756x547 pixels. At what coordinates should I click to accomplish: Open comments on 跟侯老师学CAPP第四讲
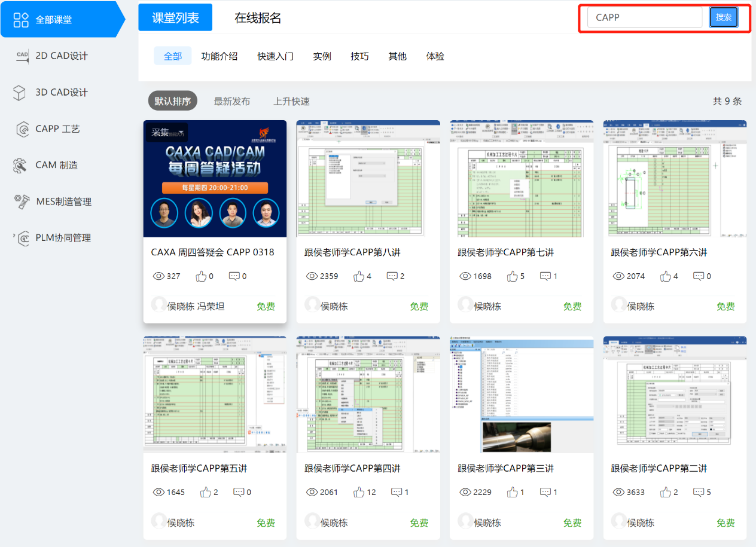coord(397,492)
